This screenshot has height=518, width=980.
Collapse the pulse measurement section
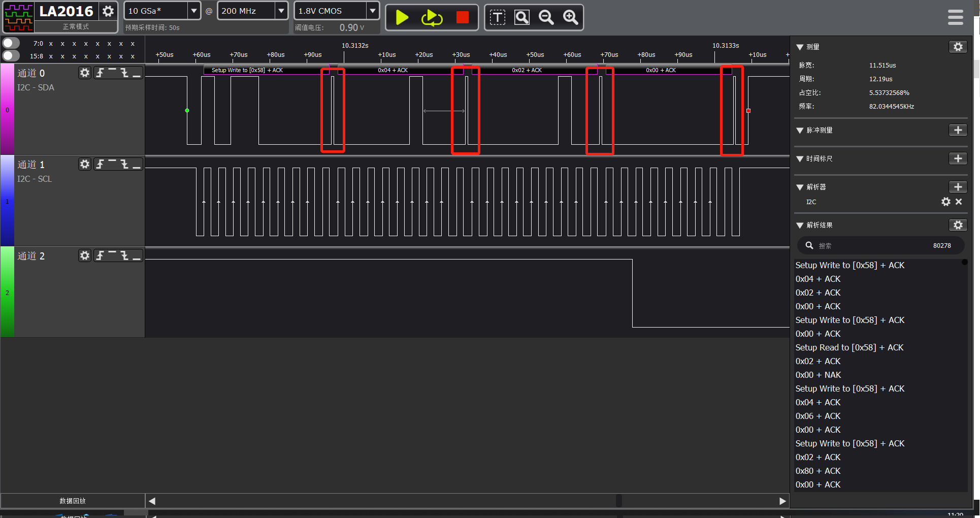tap(800, 131)
